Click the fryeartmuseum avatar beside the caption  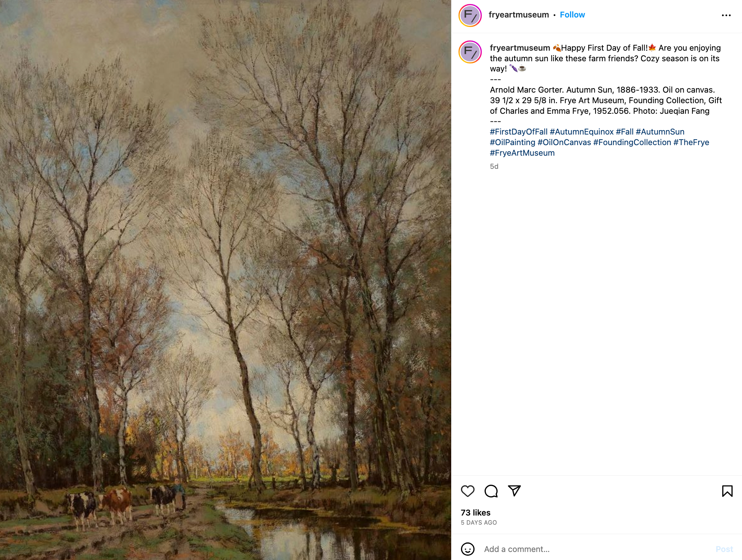[x=470, y=52]
